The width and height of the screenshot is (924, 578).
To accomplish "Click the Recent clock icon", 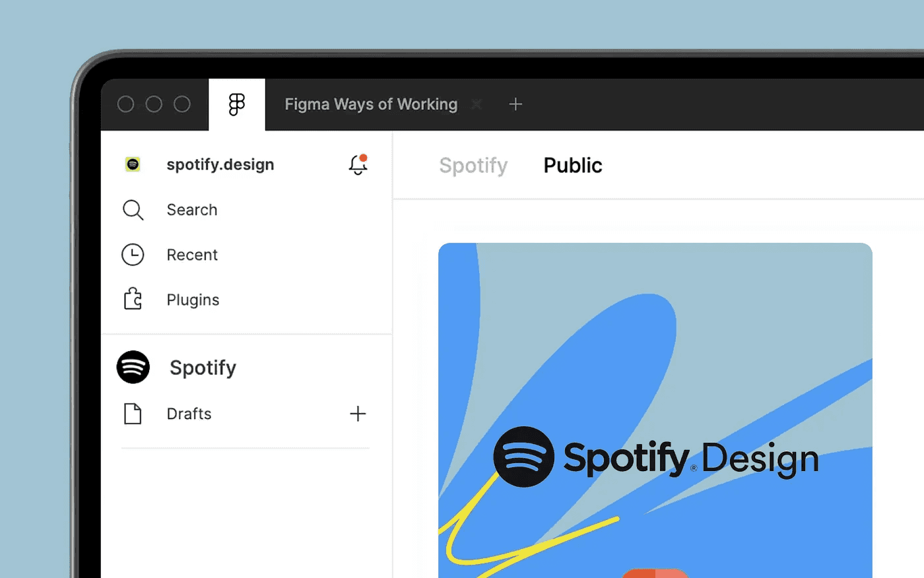I will pos(133,255).
